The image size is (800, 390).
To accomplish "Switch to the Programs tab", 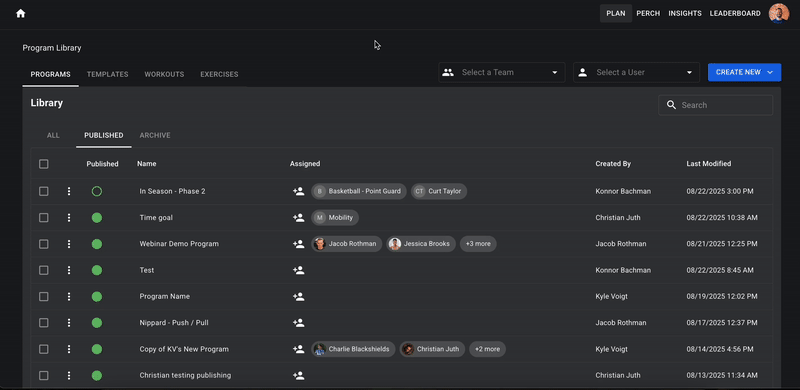I will (x=51, y=75).
